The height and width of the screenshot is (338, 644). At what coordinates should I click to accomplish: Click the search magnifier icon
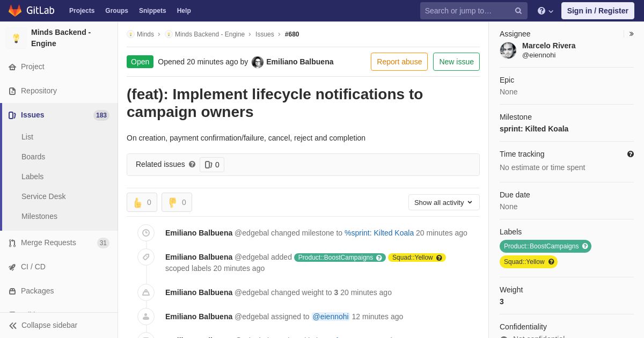518,11
